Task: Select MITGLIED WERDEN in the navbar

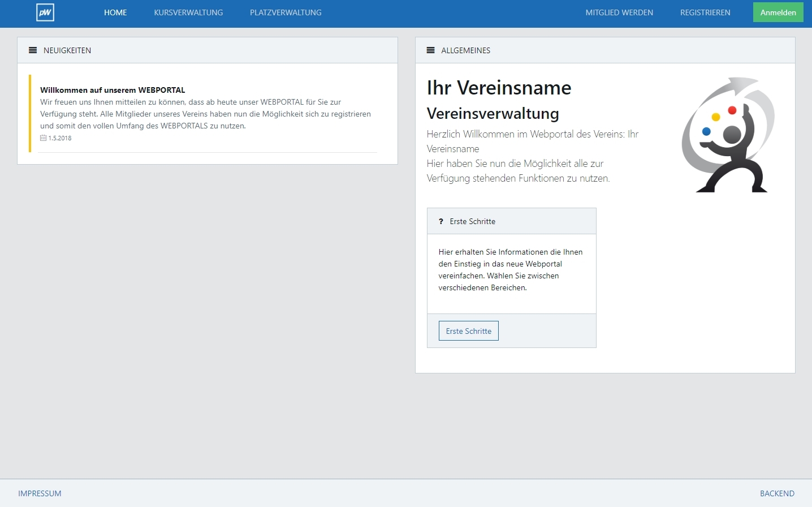Action: pyautogui.click(x=619, y=12)
